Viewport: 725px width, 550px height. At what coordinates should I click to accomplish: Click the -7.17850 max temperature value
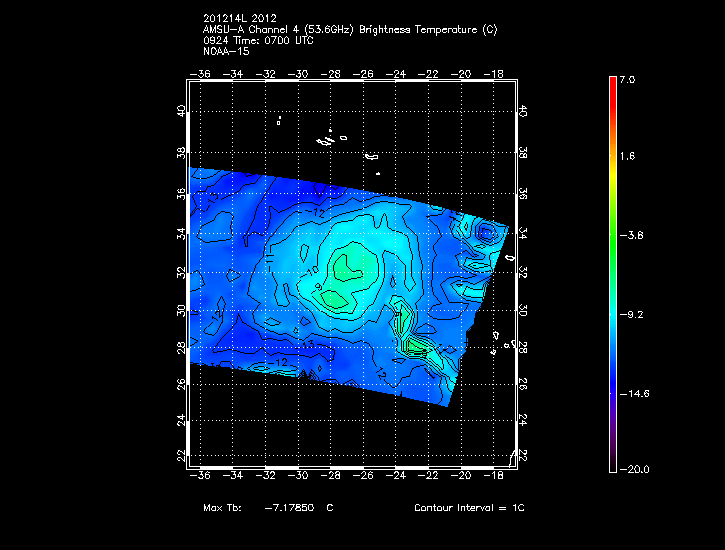pyautogui.click(x=290, y=508)
